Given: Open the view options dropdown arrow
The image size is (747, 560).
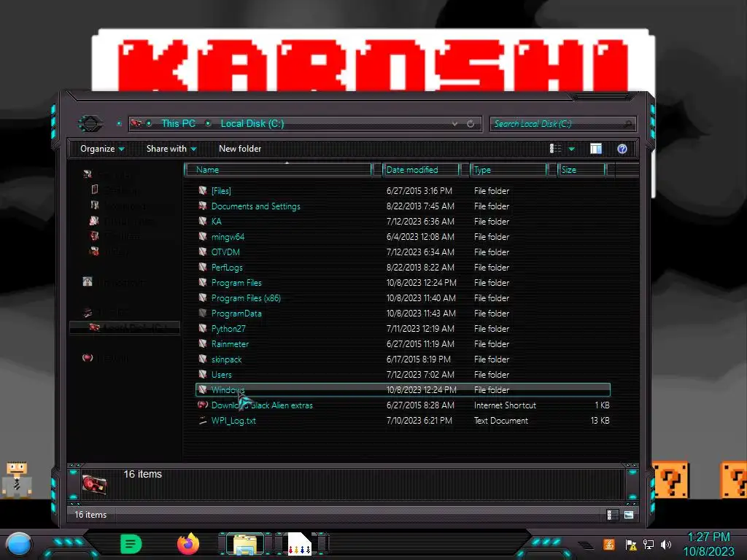Looking at the screenshot, I should click(x=571, y=149).
